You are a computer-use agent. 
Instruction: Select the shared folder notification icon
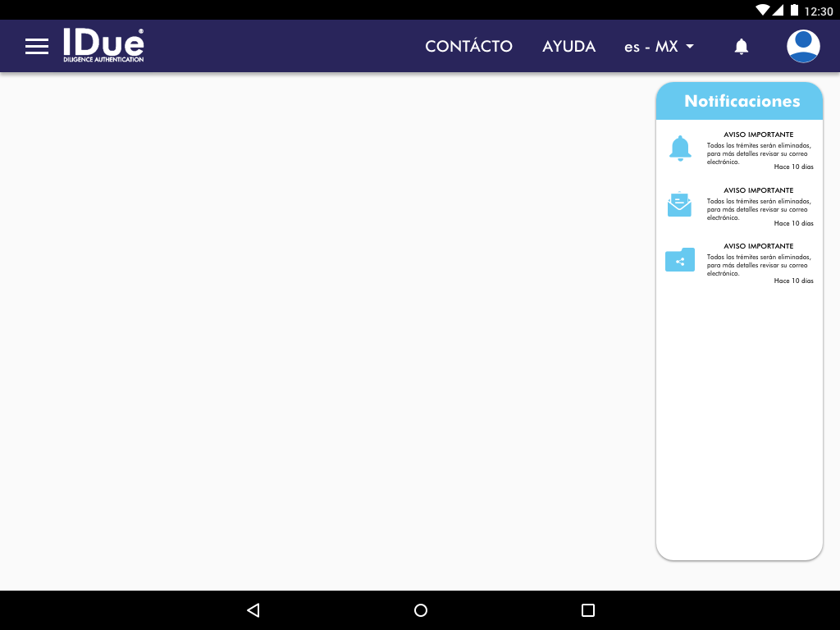point(680,260)
